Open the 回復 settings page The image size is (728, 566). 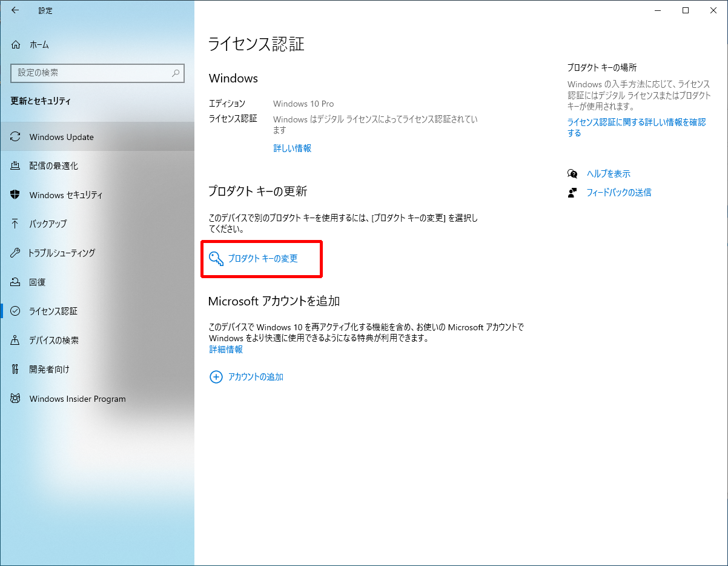point(97,282)
